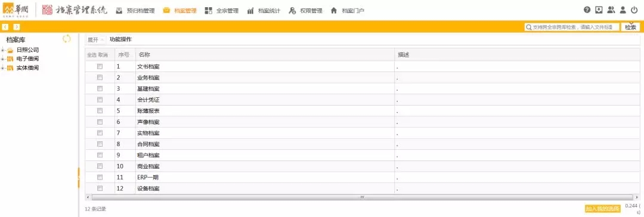Open the 预归档管理 menu
Screen dimensions: 644x217
(x=141, y=11)
